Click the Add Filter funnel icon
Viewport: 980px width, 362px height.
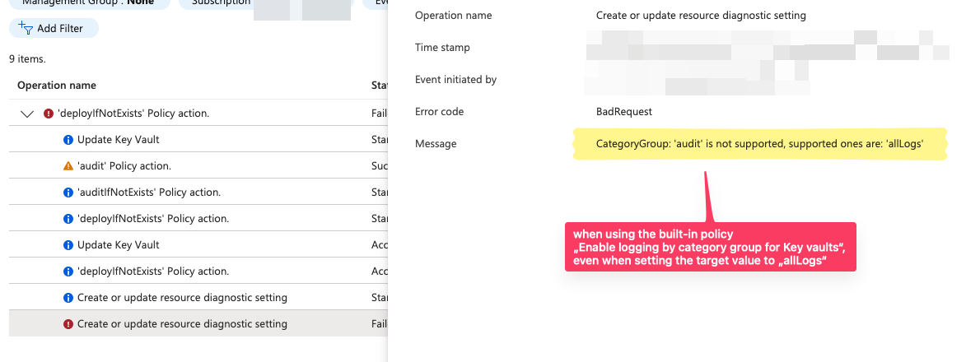click(x=26, y=27)
